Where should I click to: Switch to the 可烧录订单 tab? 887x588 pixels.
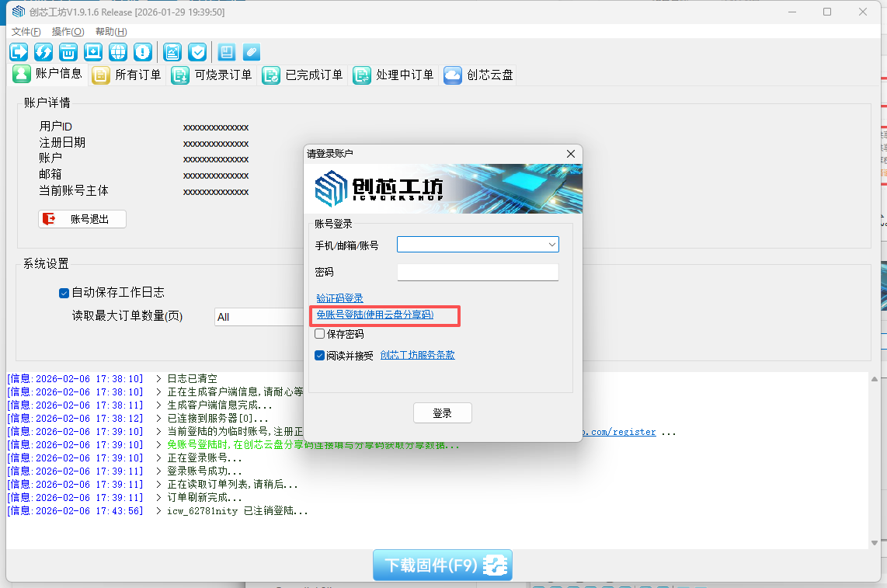click(212, 75)
